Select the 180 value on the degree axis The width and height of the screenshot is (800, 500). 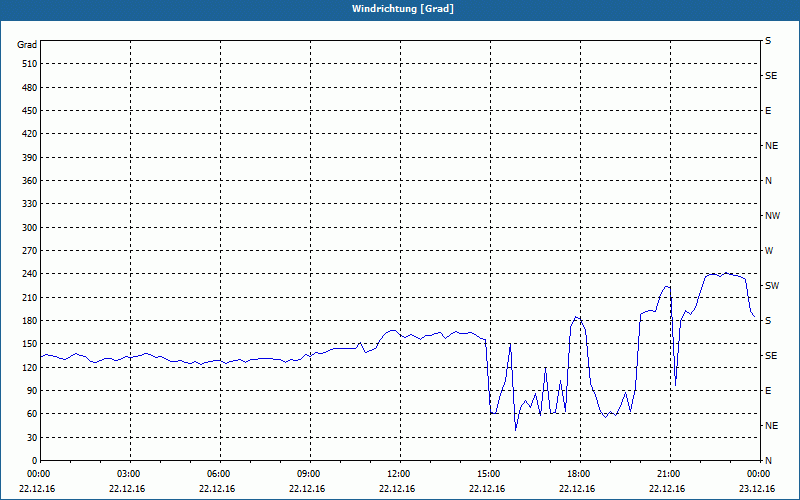[29, 321]
